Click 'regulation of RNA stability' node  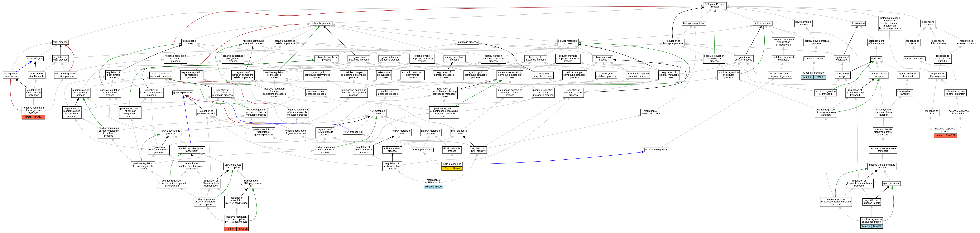click(478, 150)
